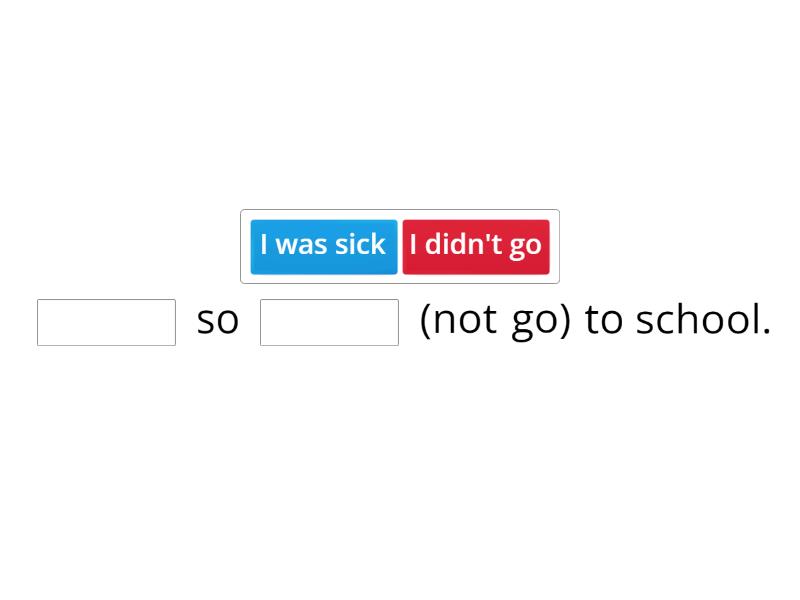Image resolution: width=800 pixels, height=600 pixels.
Task: Click the word "was" on the blue tile
Action: tap(302, 245)
